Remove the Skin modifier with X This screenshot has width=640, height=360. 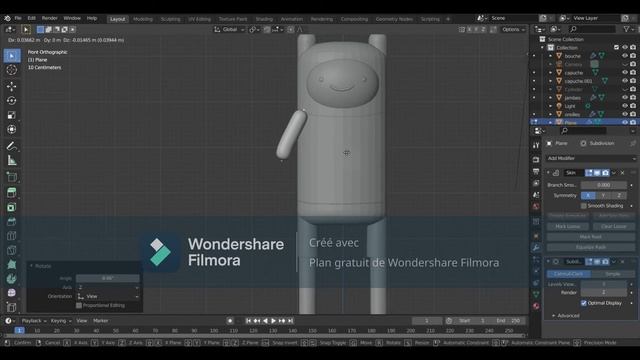pos(622,173)
